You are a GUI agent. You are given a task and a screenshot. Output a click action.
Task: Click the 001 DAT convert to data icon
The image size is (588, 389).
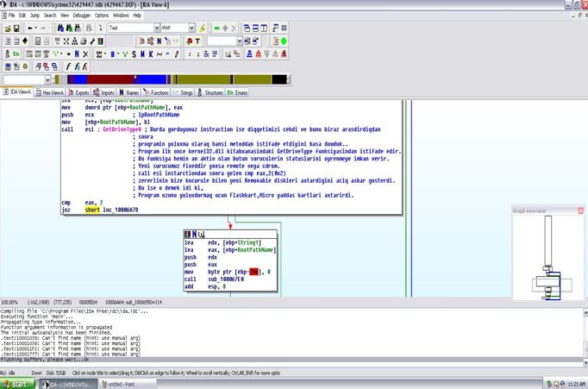[x=38, y=54]
